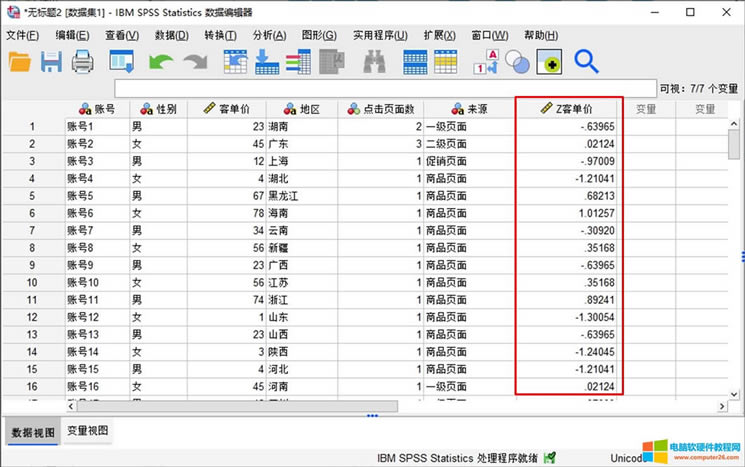
Task: Open the 图形(G) menu
Action: 318,36
